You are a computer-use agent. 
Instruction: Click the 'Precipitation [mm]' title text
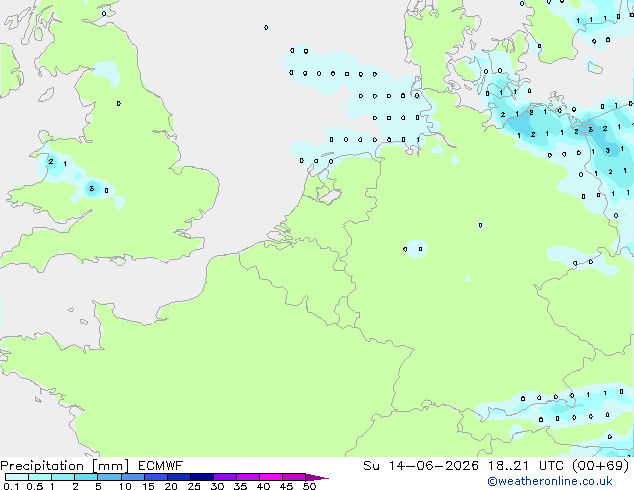[64, 466]
